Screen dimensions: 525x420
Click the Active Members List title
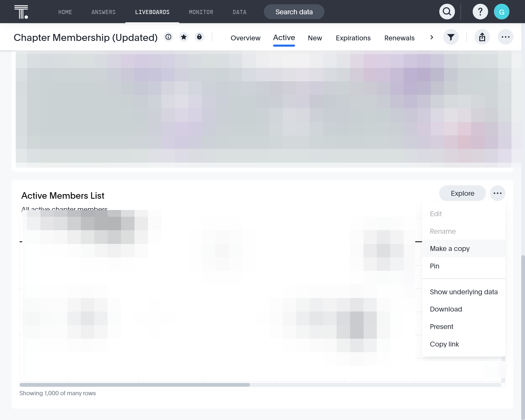[x=63, y=196]
